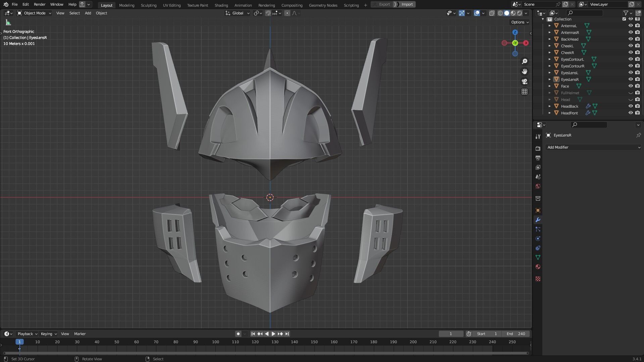Open the Texture properties checker tab
The image size is (644, 362).
click(x=538, y=279)
